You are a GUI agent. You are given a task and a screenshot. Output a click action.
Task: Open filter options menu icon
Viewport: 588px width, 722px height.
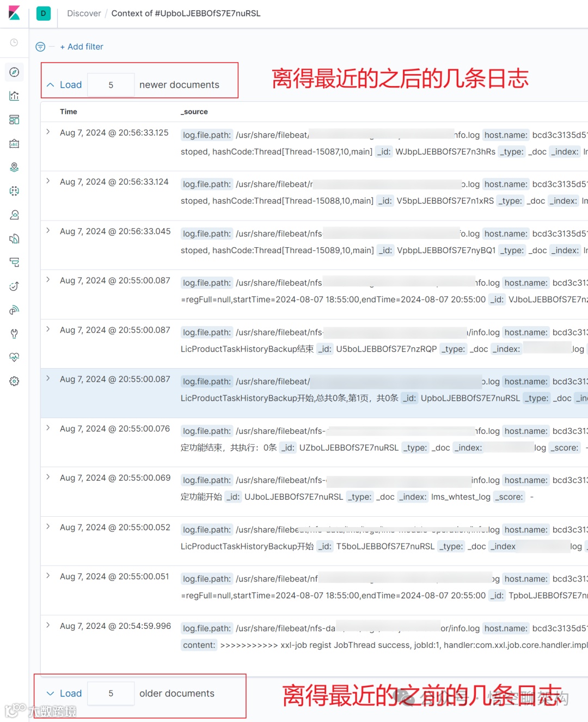[40, 47]
